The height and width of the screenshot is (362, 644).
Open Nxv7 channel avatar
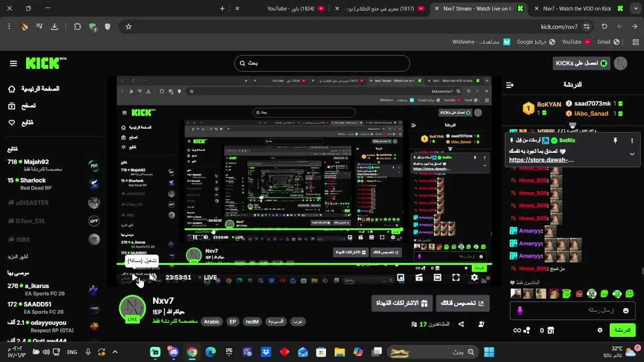point(132,308)
